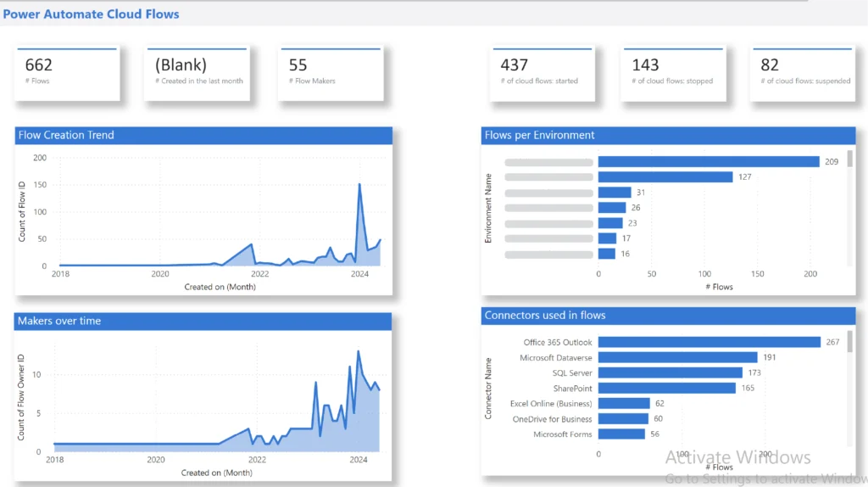The image size is (868, 487).
Task: Click the Count of Flow Owner ID axis title
Action: (21, 397)
